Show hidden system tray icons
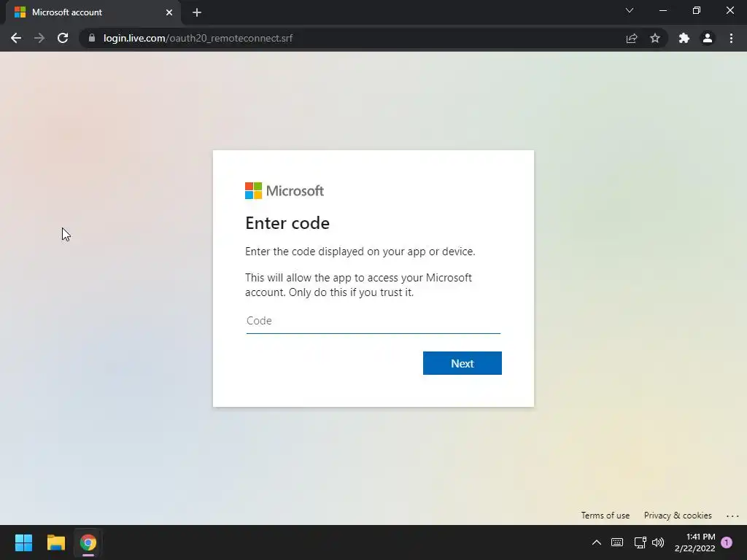 (597, 542)
